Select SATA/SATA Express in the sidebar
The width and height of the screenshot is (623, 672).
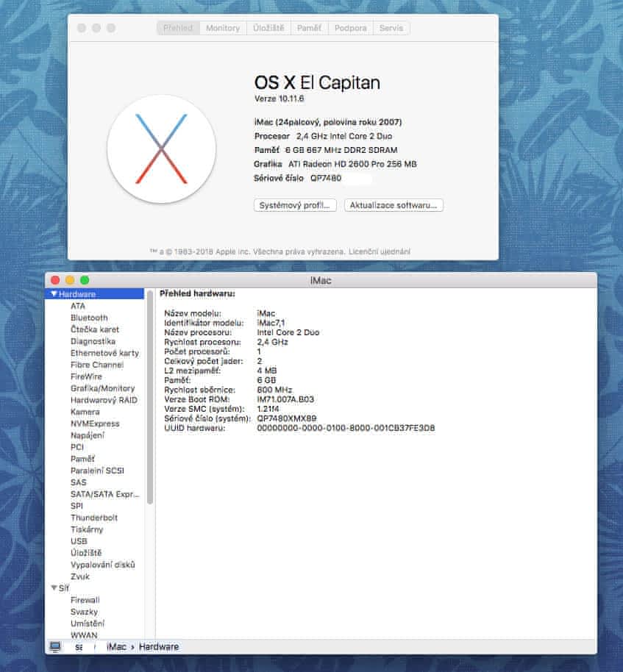(105, 494)
